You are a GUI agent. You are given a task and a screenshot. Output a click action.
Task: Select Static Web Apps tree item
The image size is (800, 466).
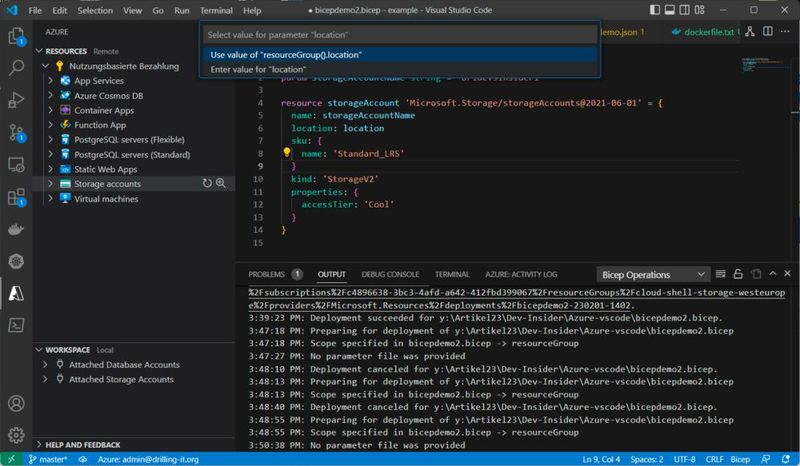point(106,169)
